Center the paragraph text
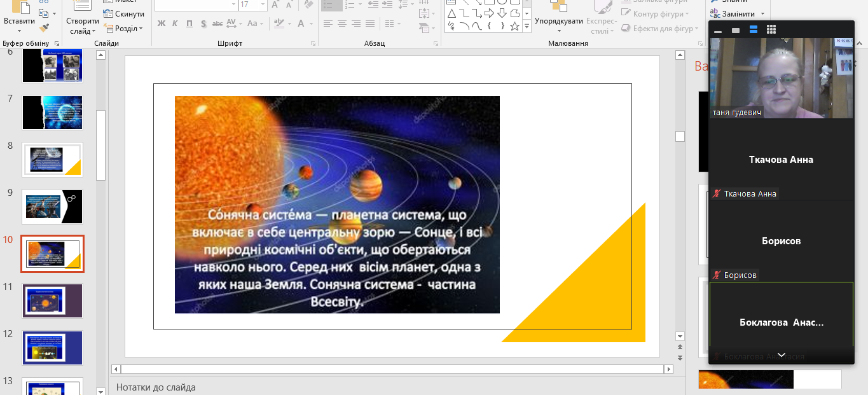868x395 pixels. point(342,24)
